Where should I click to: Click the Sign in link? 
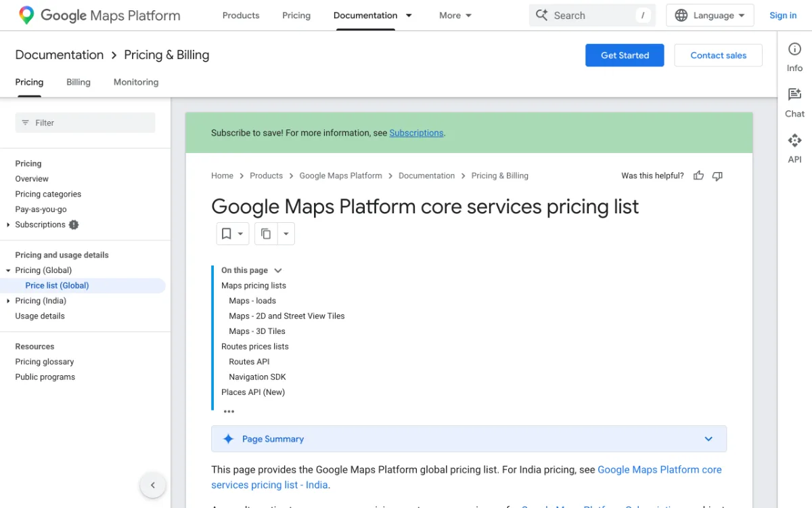tap(783, 15)
